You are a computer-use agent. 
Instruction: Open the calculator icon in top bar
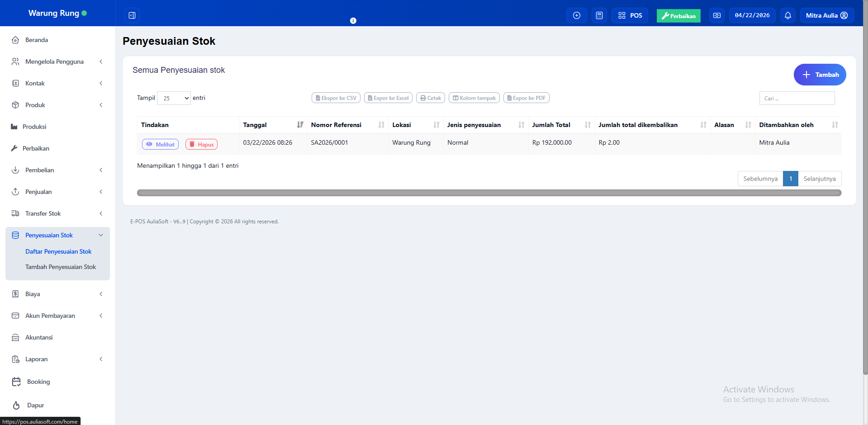[x=599, y=15]
